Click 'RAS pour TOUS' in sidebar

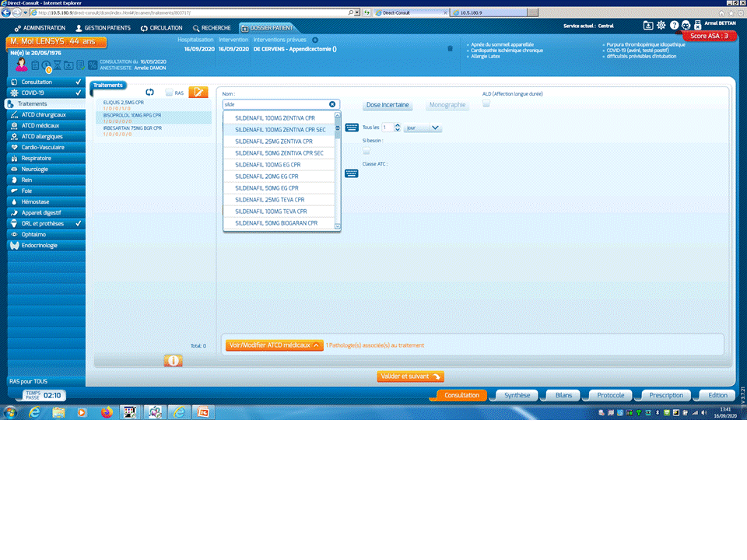point(28,381)
